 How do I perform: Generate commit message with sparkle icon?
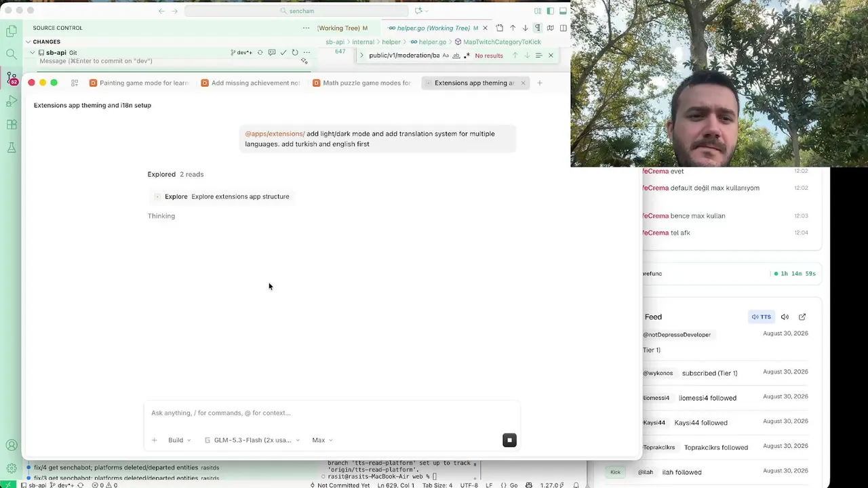(304, 61)
